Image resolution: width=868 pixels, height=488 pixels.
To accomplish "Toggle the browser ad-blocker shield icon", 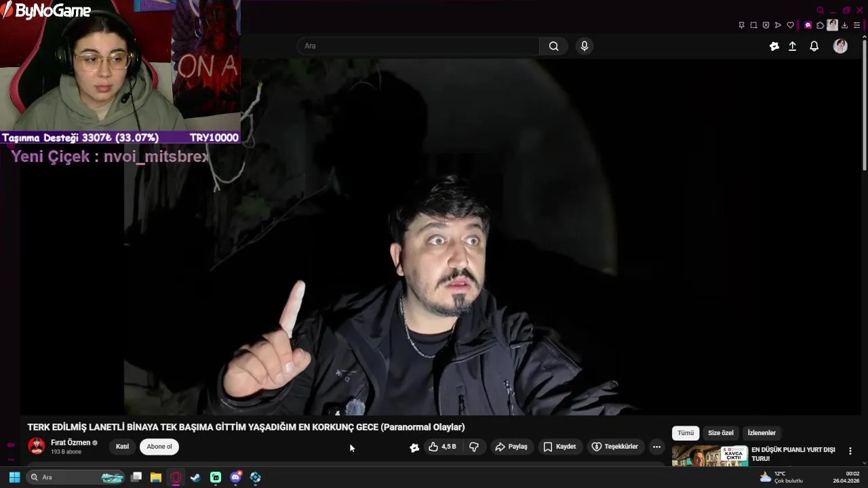I will [x=766, y=25].
